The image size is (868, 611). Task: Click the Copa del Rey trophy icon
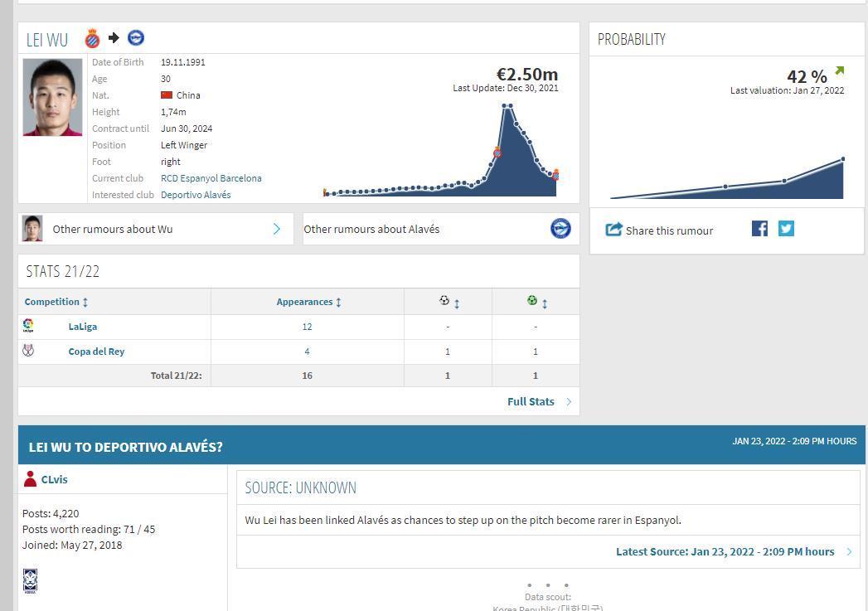(28, 351)
